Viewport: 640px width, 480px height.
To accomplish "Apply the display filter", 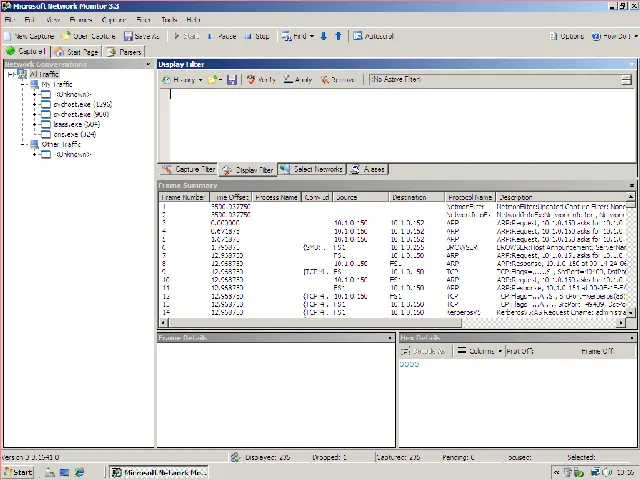I will pyautogui.click(x=298, y=80).
